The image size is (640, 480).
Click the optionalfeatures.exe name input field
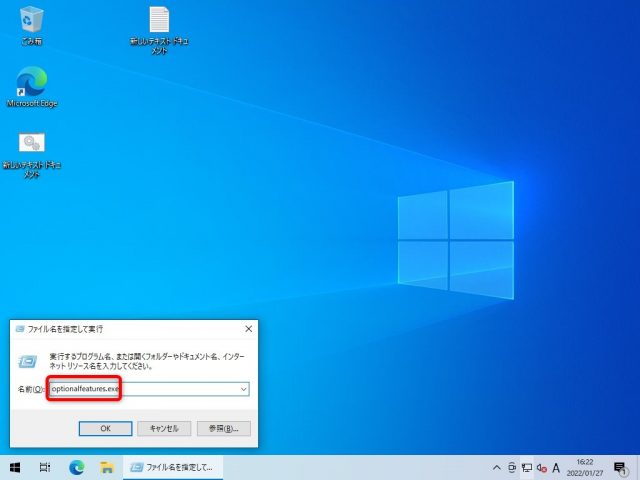tap(140, 388)
